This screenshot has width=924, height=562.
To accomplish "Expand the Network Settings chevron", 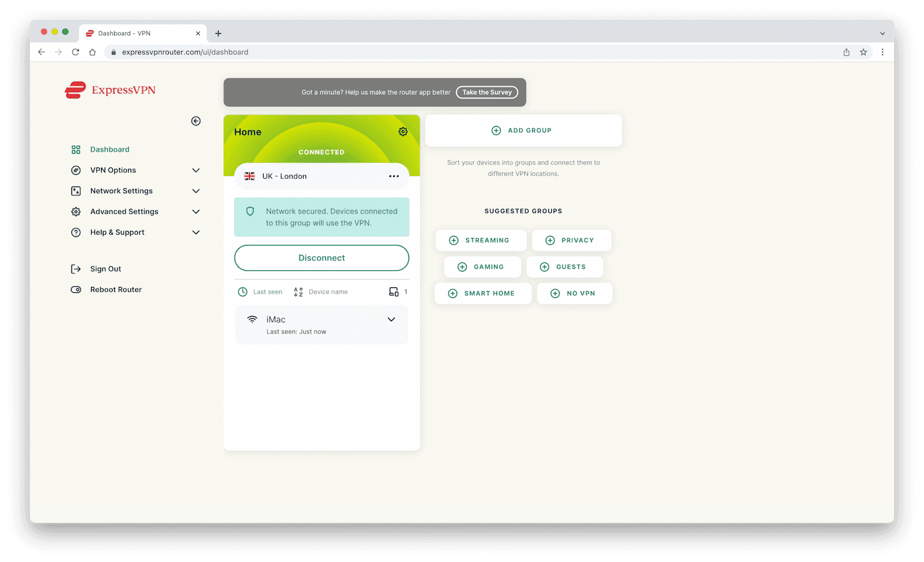I will (196, 191).
